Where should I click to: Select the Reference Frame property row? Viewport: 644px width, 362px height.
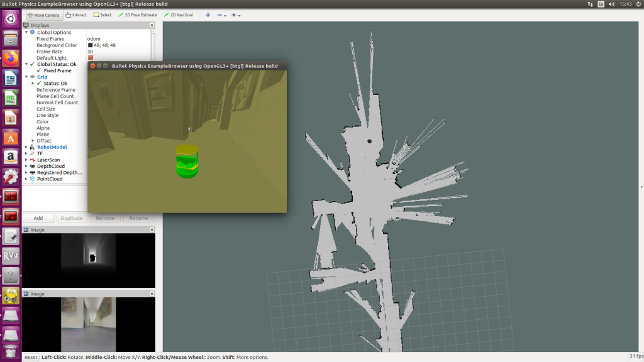coord(55,89)
